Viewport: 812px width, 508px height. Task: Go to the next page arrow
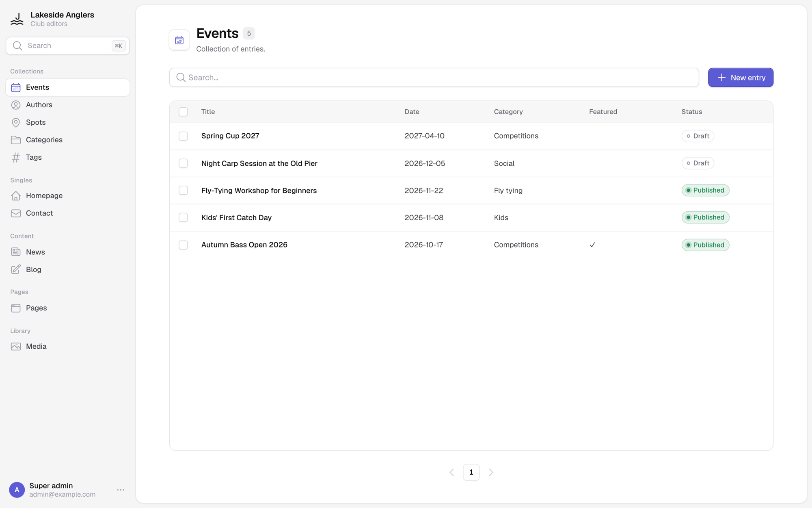point(491,472)
